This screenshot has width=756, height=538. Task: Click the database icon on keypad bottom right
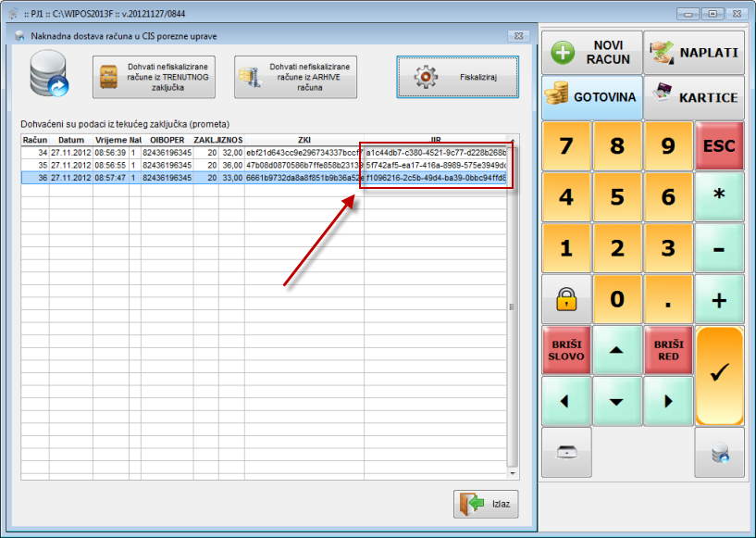coord(719,452)
